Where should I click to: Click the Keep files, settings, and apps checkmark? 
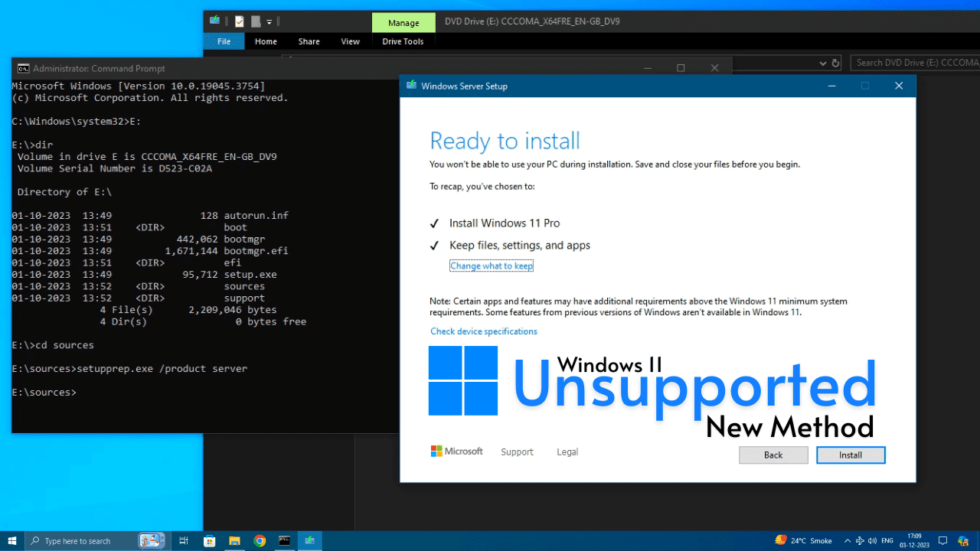coord(434,245)
